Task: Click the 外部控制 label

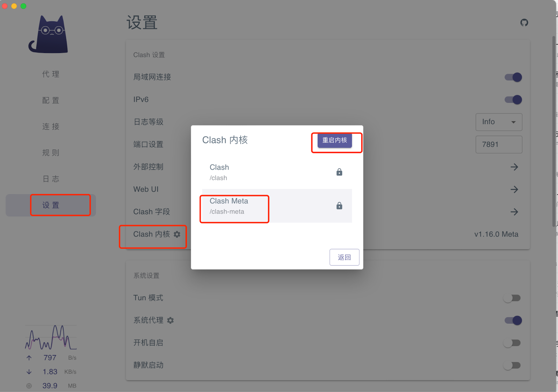Action: (148, 167)
